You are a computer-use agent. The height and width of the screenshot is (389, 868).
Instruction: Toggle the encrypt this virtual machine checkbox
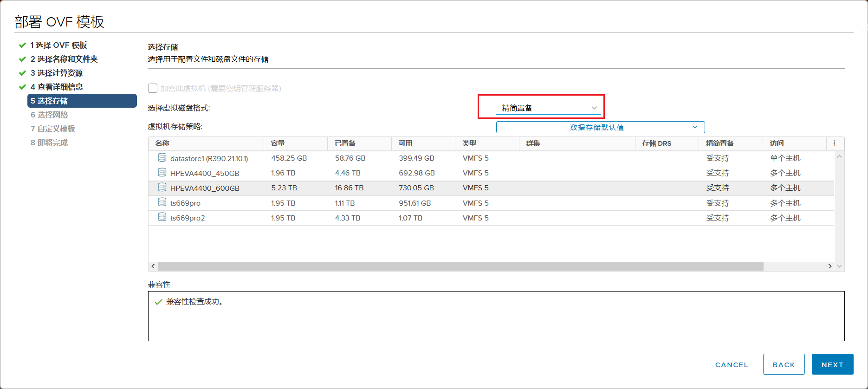(x=153, y=88)
